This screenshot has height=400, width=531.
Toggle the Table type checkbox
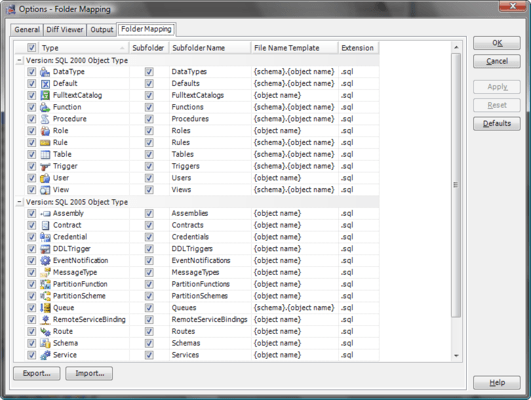(x=31, y=154)
